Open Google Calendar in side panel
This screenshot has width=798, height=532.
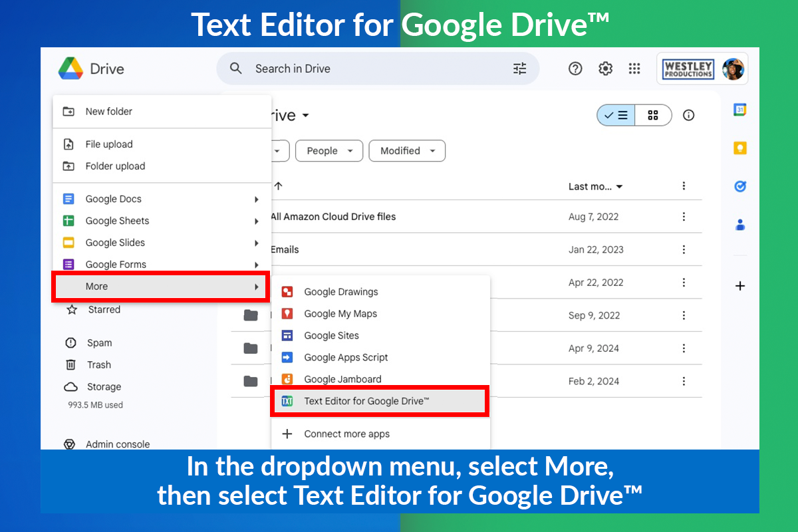739,110
